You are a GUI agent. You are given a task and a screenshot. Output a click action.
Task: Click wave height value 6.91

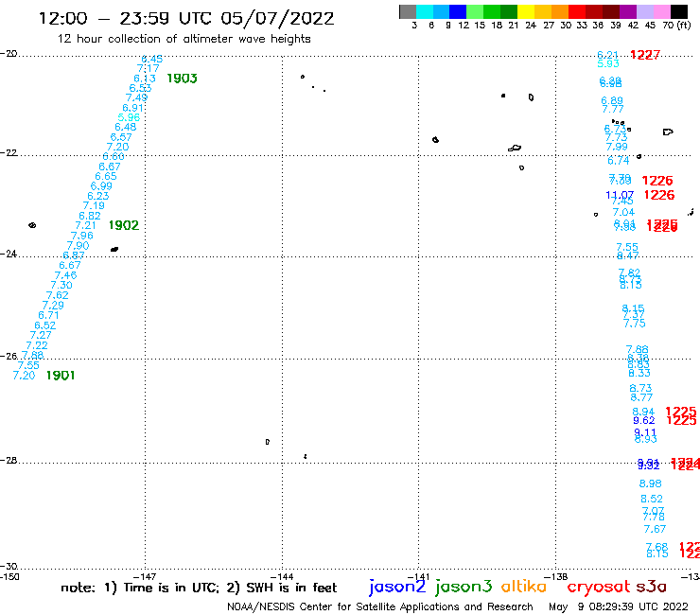(x=132, y=108)
